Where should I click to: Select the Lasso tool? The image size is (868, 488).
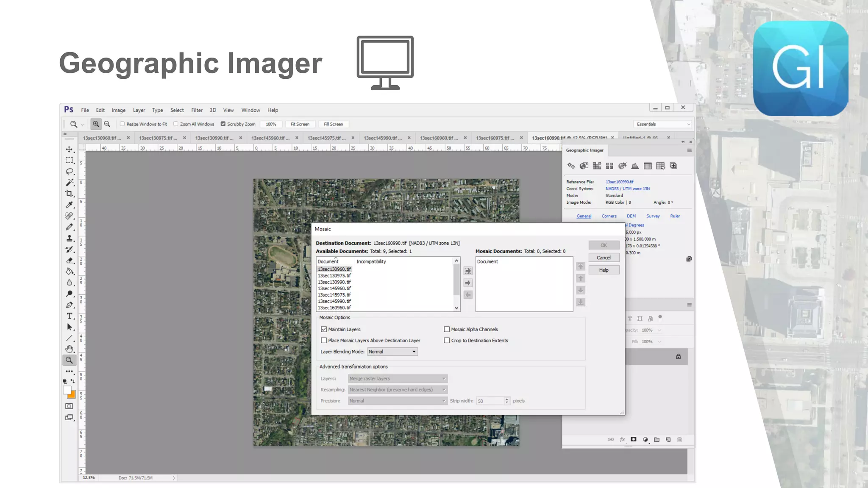tap(69, 172)
